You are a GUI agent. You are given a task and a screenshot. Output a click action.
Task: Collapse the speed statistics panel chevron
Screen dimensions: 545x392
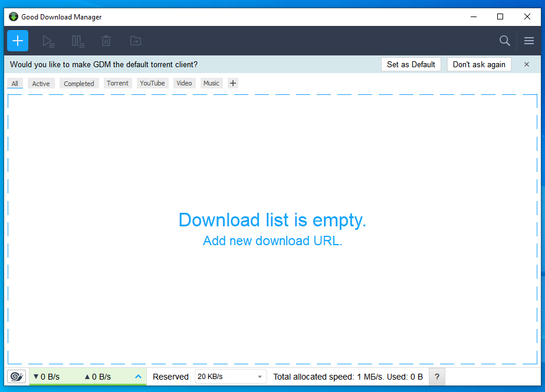click(137, 376)
